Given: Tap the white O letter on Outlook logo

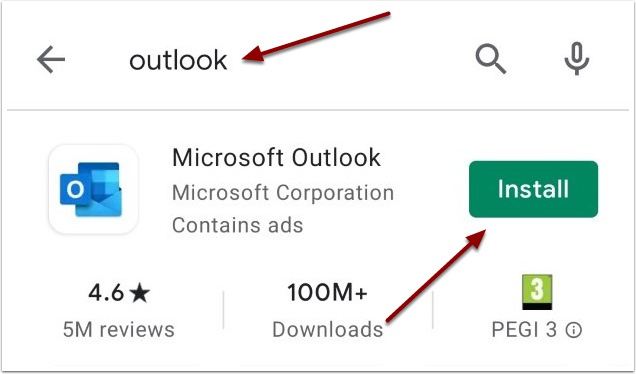Looking at the screenshot, I should click(x=75, y=189).
